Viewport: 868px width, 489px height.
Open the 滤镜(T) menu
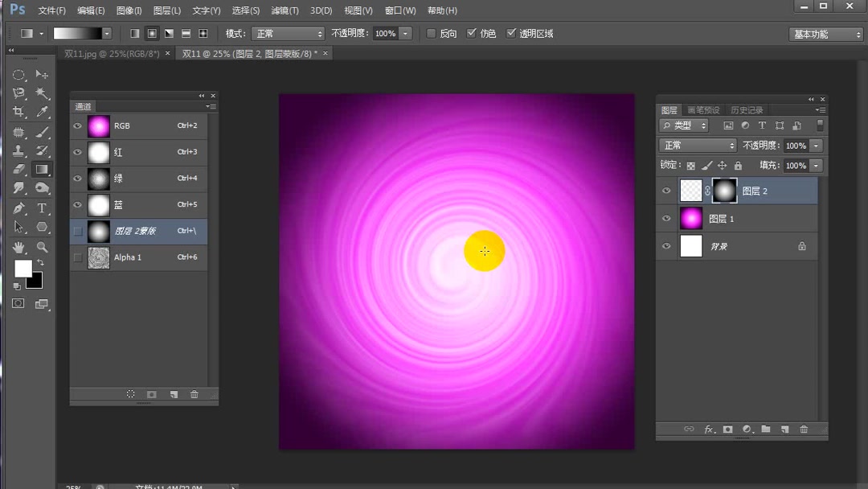pyautogui.click(x=285, y=10)
